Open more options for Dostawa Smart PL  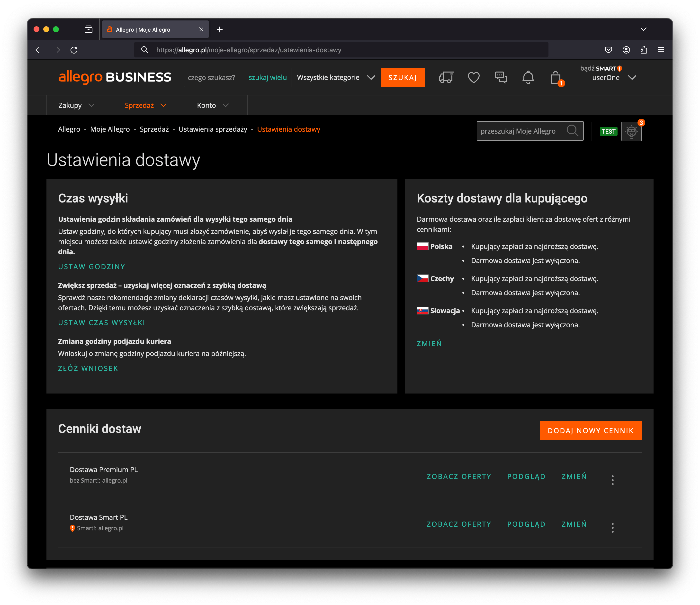(612, 527)
